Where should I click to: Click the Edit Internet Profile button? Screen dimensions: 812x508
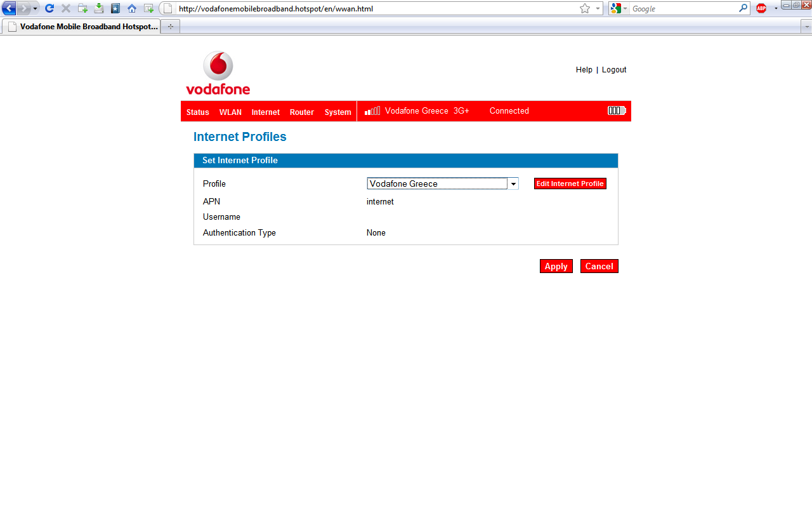(x=570, y=184)
